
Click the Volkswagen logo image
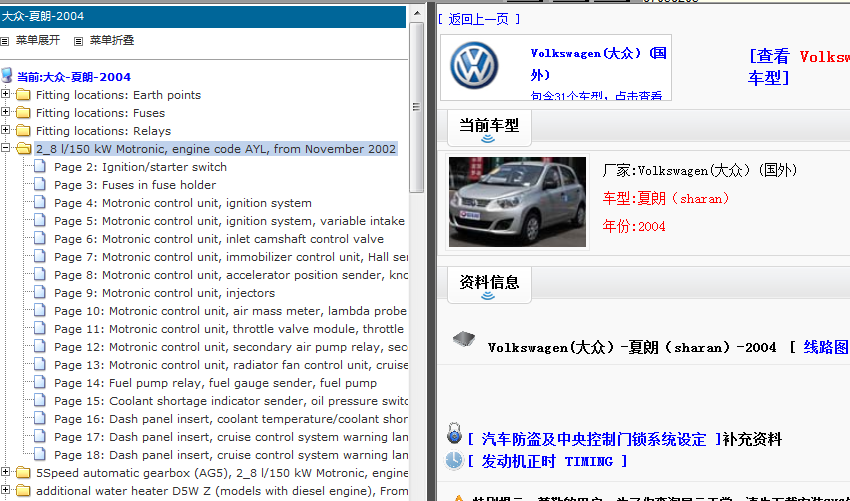[474, 66]
